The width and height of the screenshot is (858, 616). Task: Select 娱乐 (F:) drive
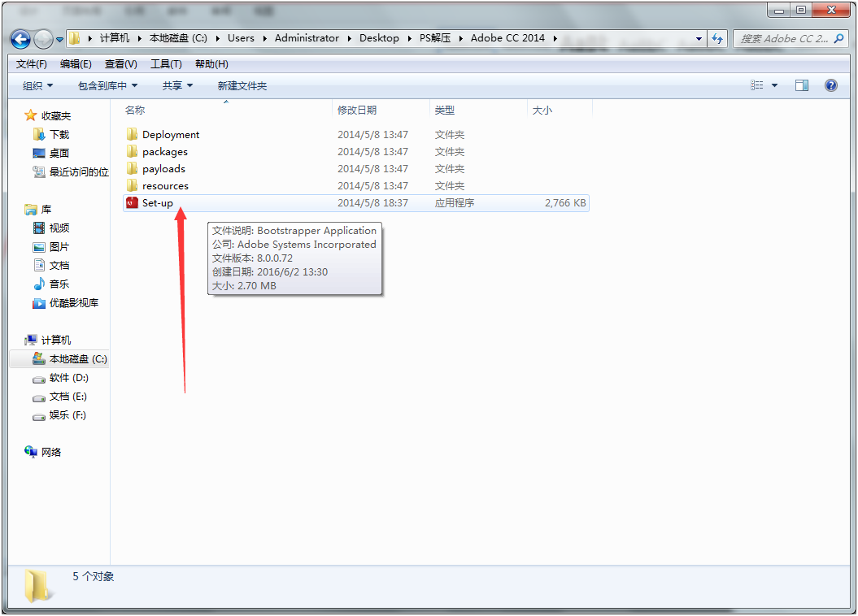click(x=59, y=414)
